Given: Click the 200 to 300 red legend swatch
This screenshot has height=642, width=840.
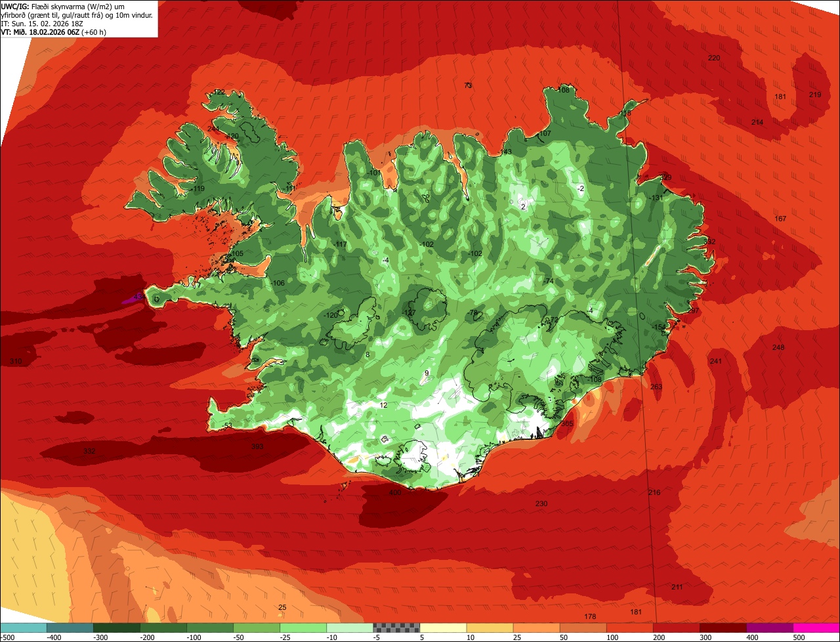Looking at the screenshot, I should point(676,628).
